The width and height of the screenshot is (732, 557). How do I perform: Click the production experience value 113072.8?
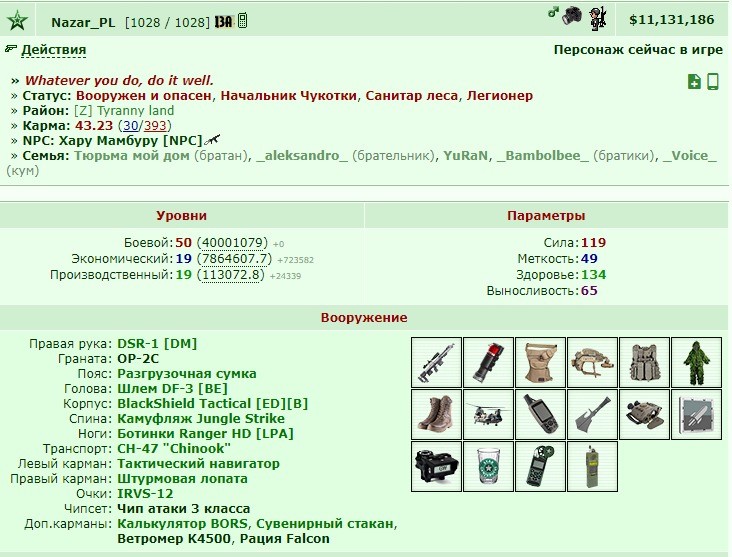[230, 275]
